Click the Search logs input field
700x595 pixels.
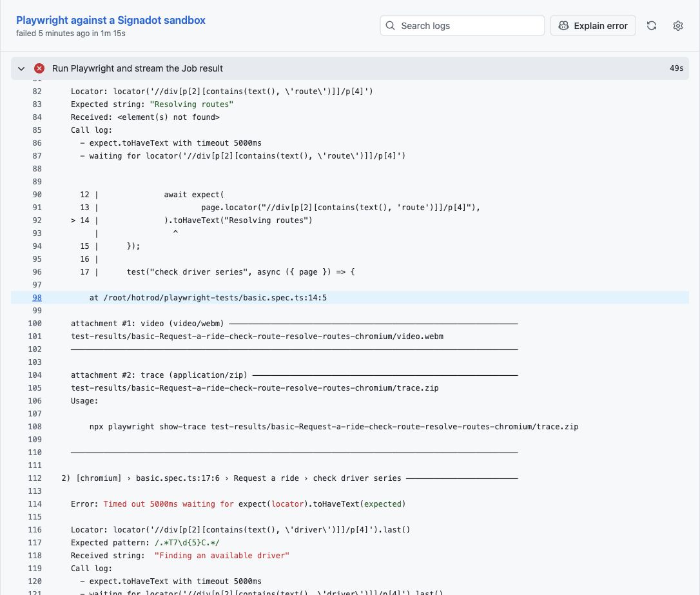click(x=462, y=25)
